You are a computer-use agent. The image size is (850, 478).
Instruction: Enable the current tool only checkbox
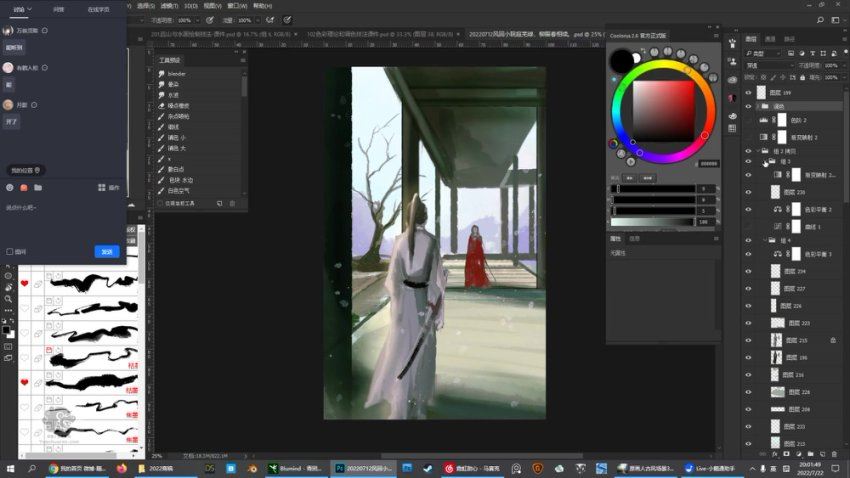coord(160,203)
